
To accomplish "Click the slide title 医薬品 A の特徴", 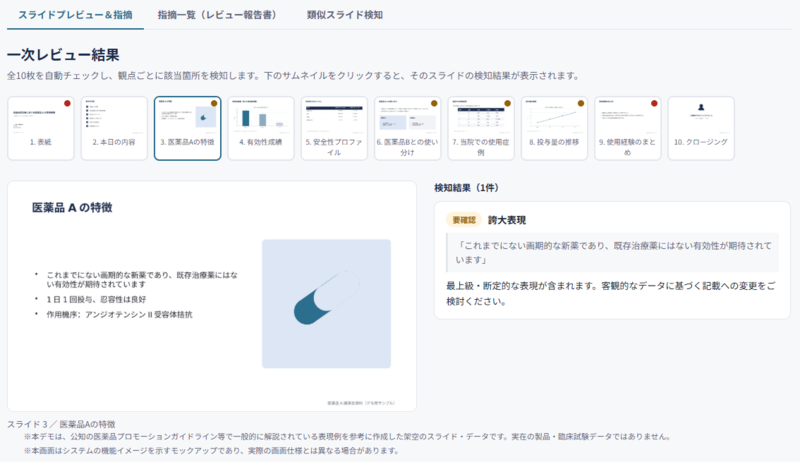I will tap(72, 208).
